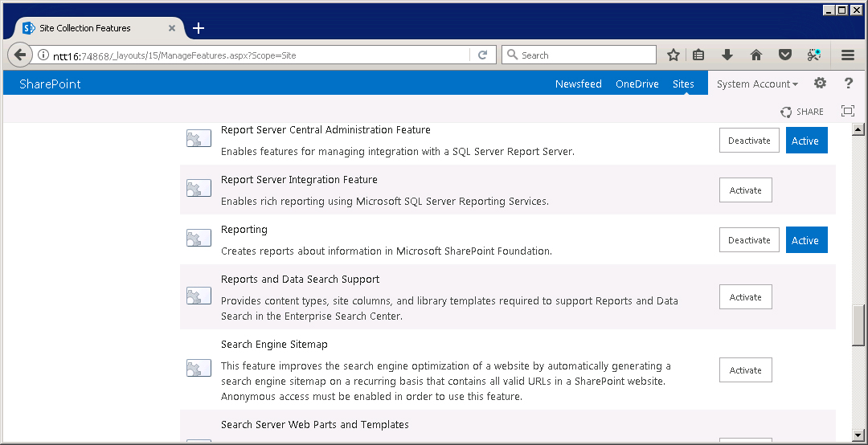Open SharePoint help question mark
This screenshot has height=445, width=868.
click(849, 84)
